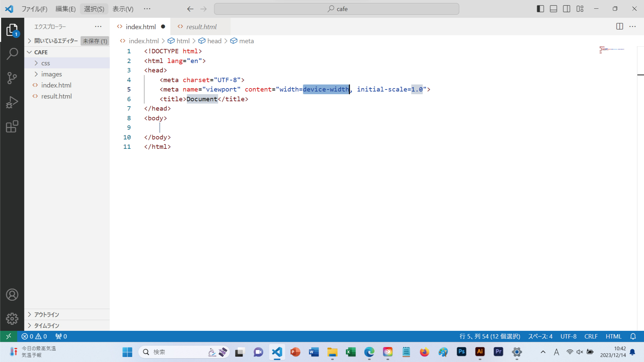Switch to the result.html tab
The image size is (644, 362).
201,26
